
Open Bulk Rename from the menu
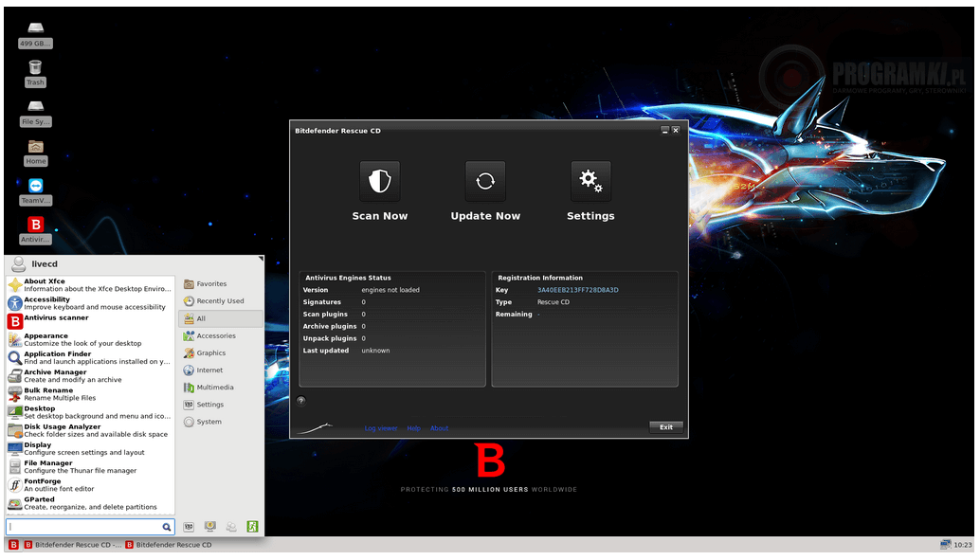91,394
